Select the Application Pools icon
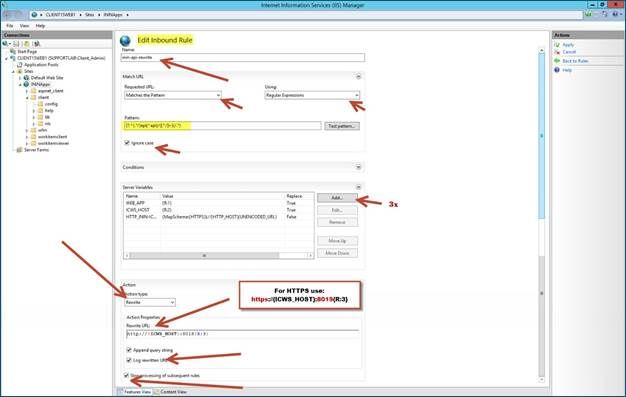Viewport: 626px width, 397px height. click(20, 65)
